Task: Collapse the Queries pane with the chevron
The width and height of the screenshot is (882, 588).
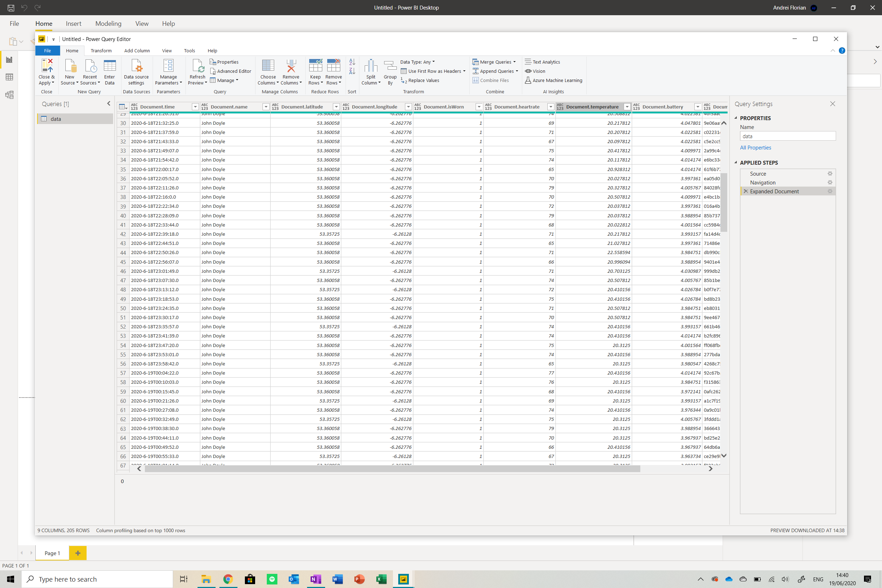Action: (109, 104)
